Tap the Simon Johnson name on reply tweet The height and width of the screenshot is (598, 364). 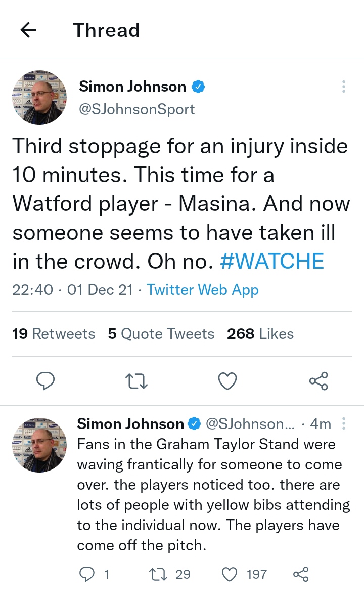coord(130,423)
